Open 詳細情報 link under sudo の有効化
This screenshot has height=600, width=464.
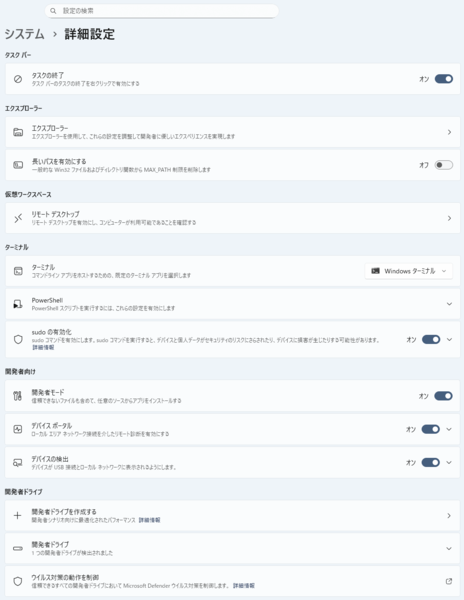(43, 347)
